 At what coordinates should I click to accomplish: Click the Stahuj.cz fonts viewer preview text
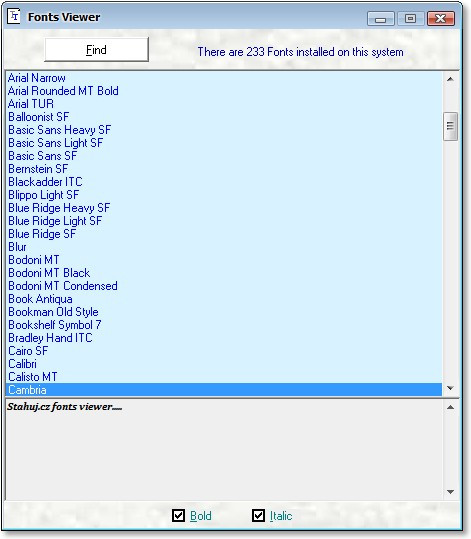coord(65,407)
